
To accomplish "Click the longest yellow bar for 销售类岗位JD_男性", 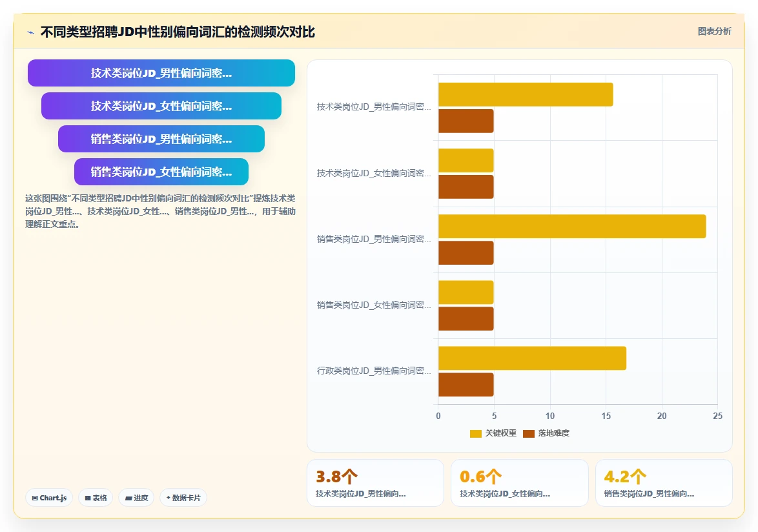I will point(572,226).
